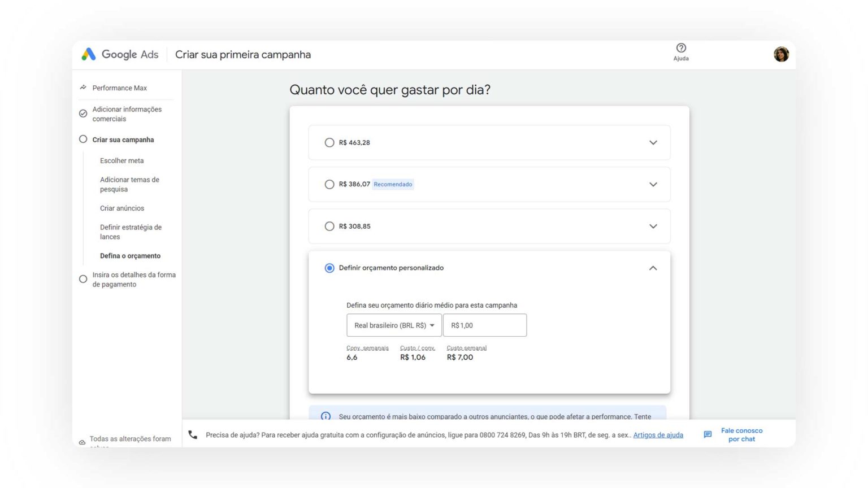
Task: Click the cloud saved icon beside Todas as alterações
Action: coord(82,442)
